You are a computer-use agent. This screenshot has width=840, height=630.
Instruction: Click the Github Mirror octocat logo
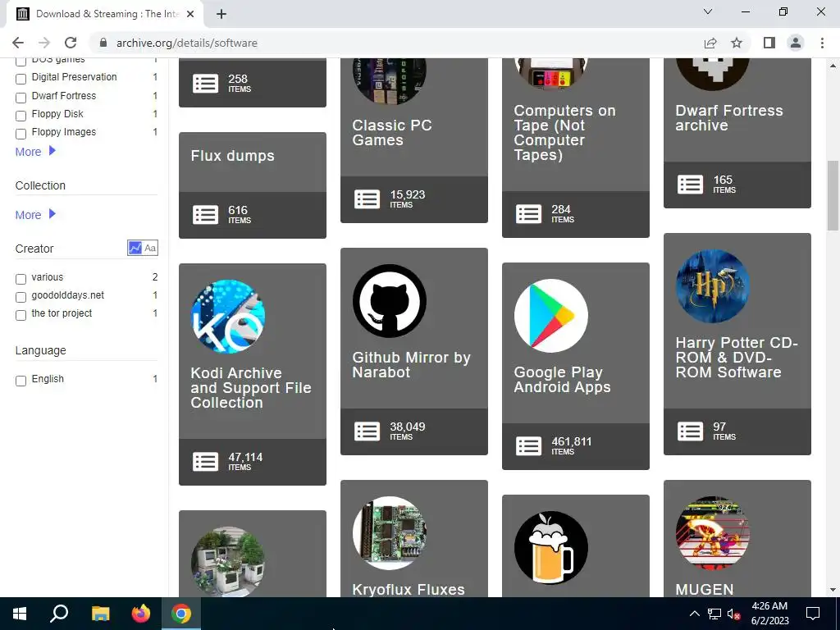click(390, 300)
